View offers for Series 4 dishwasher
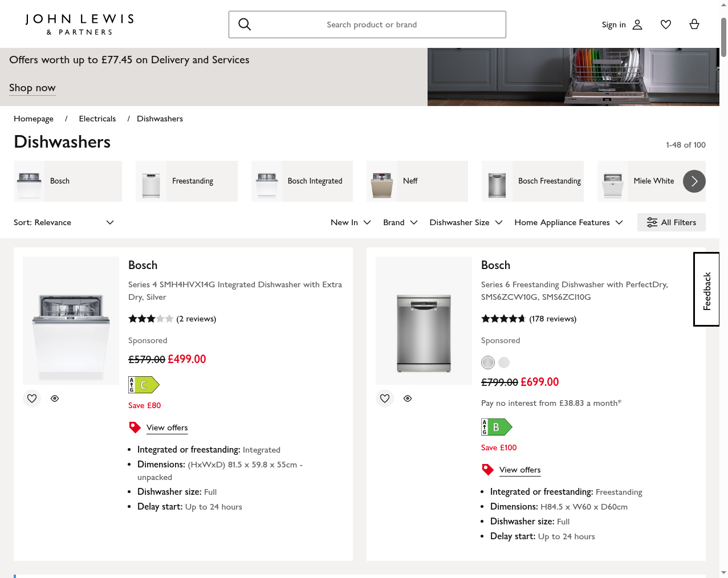Viewport: 728px width, 578px height. [167, 428]
